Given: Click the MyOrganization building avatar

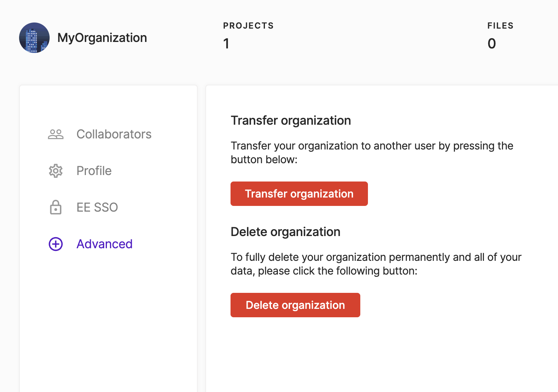Looking at the screenshot, I should click(x=34, y=38).
